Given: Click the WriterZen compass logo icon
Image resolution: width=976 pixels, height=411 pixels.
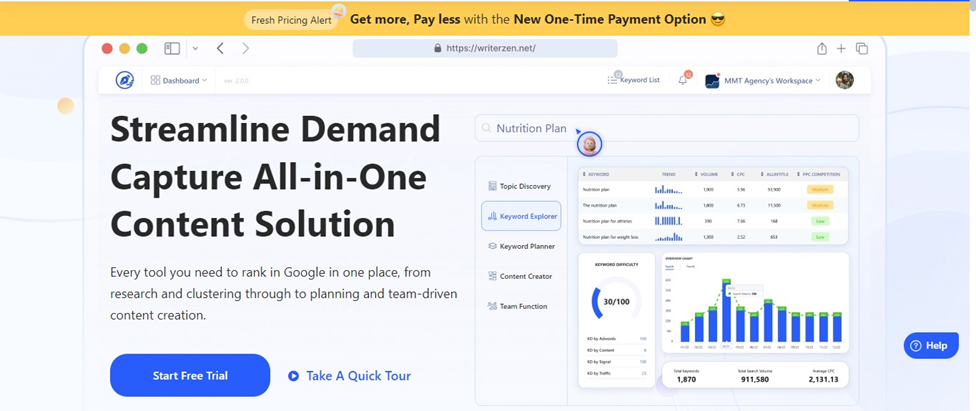Looking at the screenshot, I should point(125,80).
